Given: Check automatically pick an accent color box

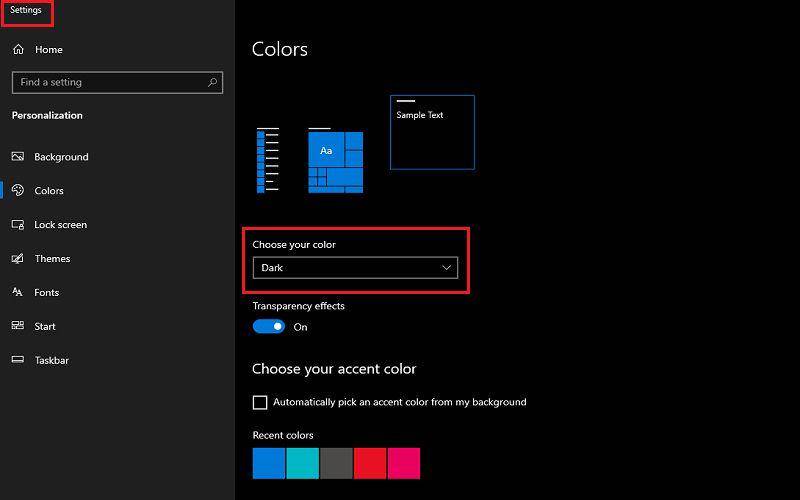Looking at the screenshot, I should point(260,402).
